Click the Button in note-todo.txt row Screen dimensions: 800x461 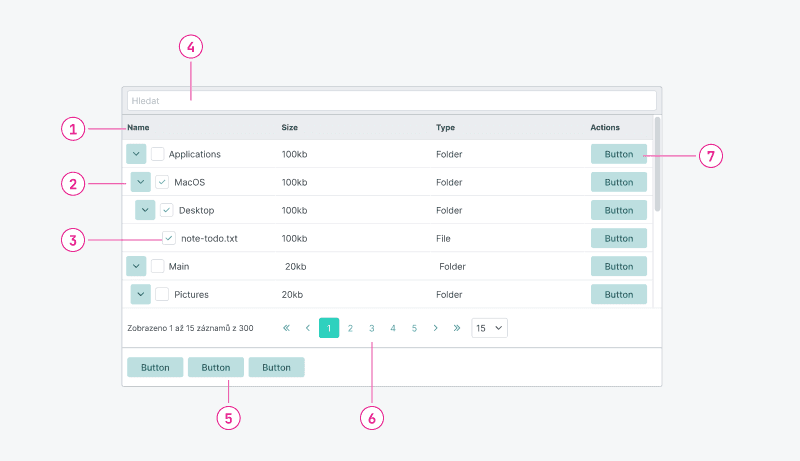point(619,238)
